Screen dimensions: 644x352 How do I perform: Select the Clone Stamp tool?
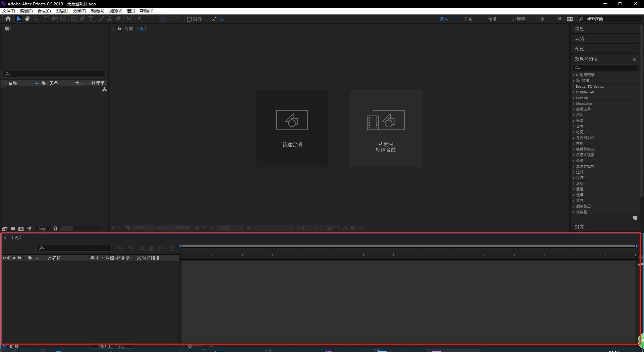tap(109, 19)
